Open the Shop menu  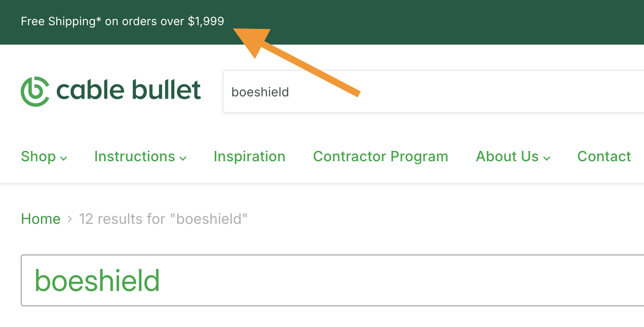pos(38,157)
